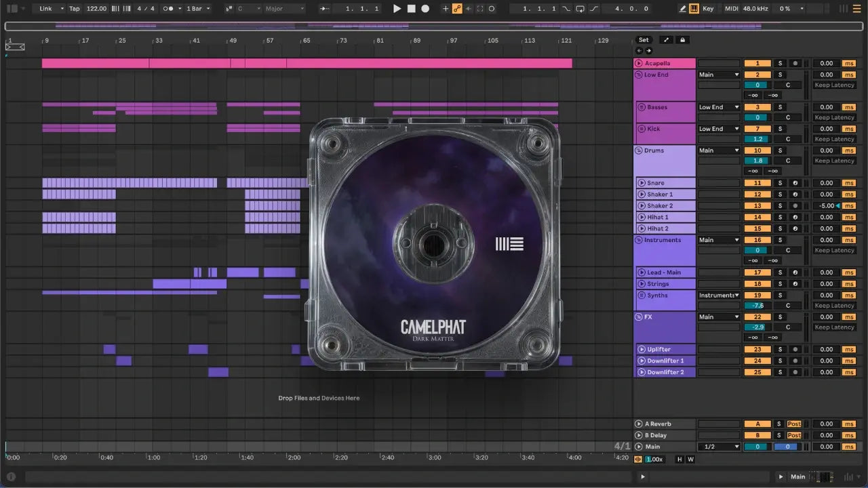Toggle the Arrangement Loop switch
This screenshot has height=488, width=868.
(x=580, y=9)
